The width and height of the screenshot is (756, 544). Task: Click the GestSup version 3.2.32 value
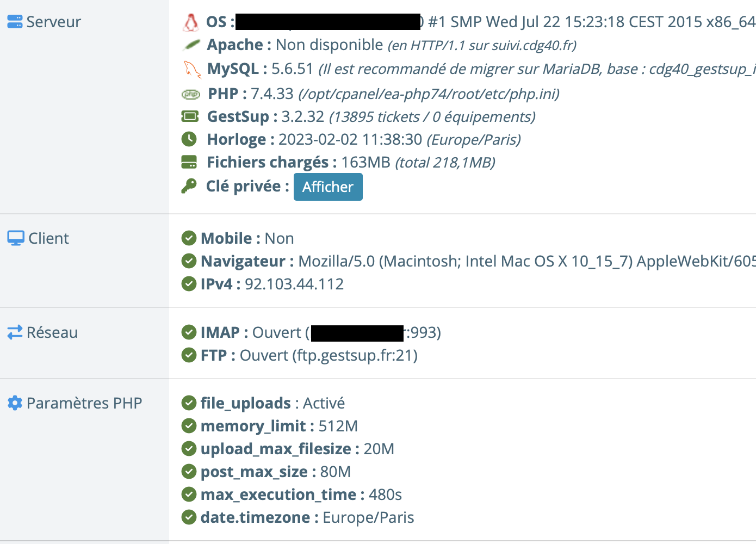click(303, 116)
